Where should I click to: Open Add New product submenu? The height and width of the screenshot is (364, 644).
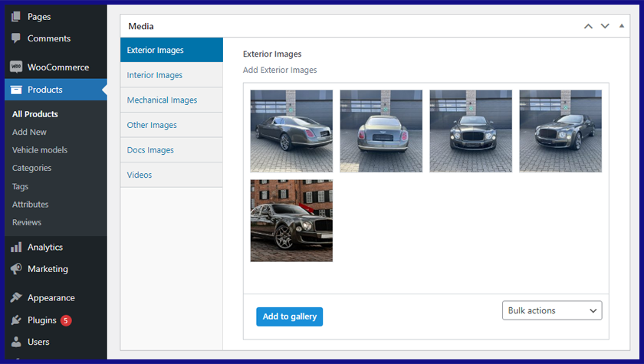[29, 132]
